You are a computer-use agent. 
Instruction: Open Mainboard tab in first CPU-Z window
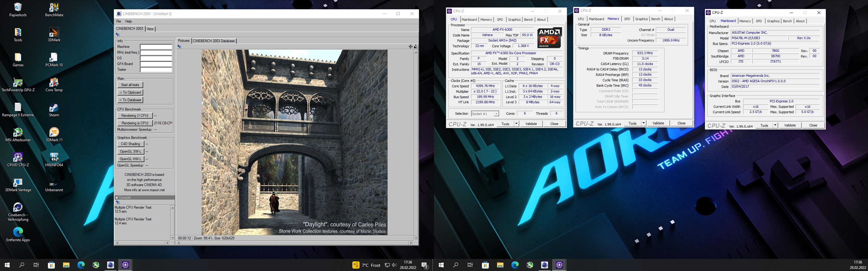click(469, 20)
